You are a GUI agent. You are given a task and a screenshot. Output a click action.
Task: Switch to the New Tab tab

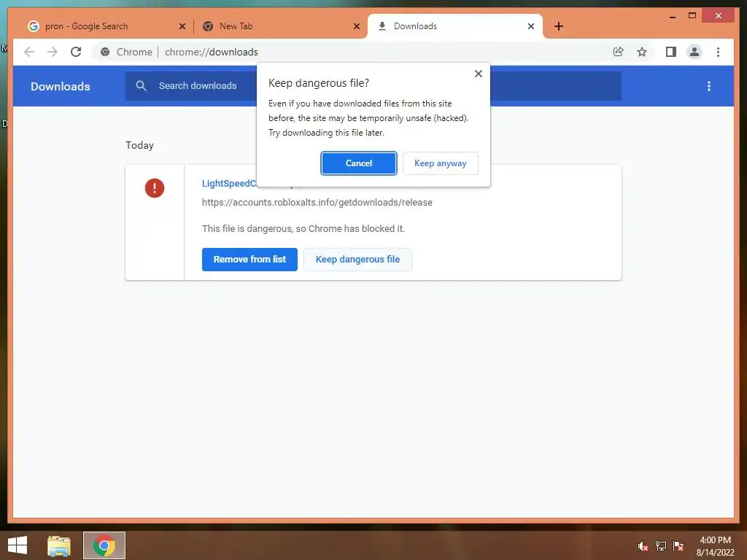[x=279, y=26]
